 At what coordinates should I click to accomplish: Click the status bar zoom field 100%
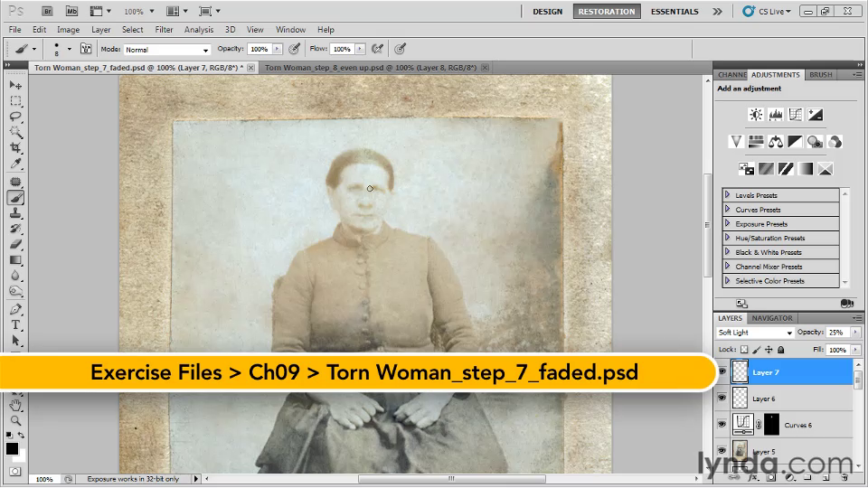(x=44, y=479)
